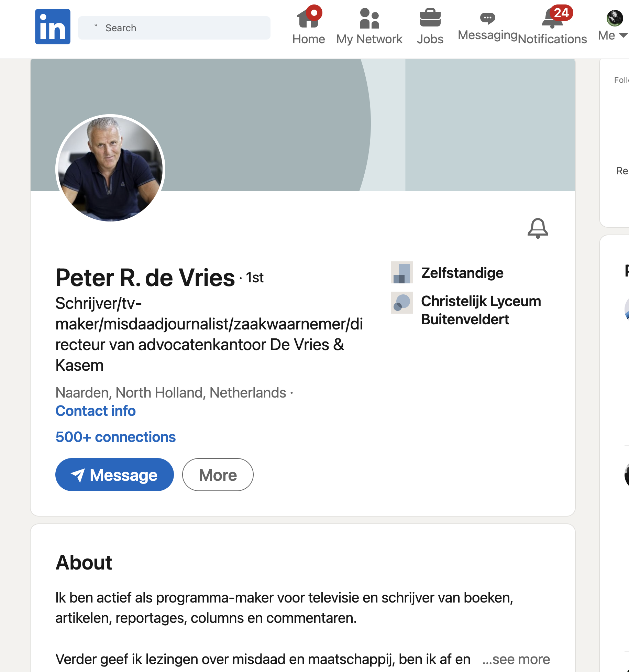Click the Christelijk Lyceum Buitenveldert school icon
The width and height of the screenshot is (629, 672).
401,303
